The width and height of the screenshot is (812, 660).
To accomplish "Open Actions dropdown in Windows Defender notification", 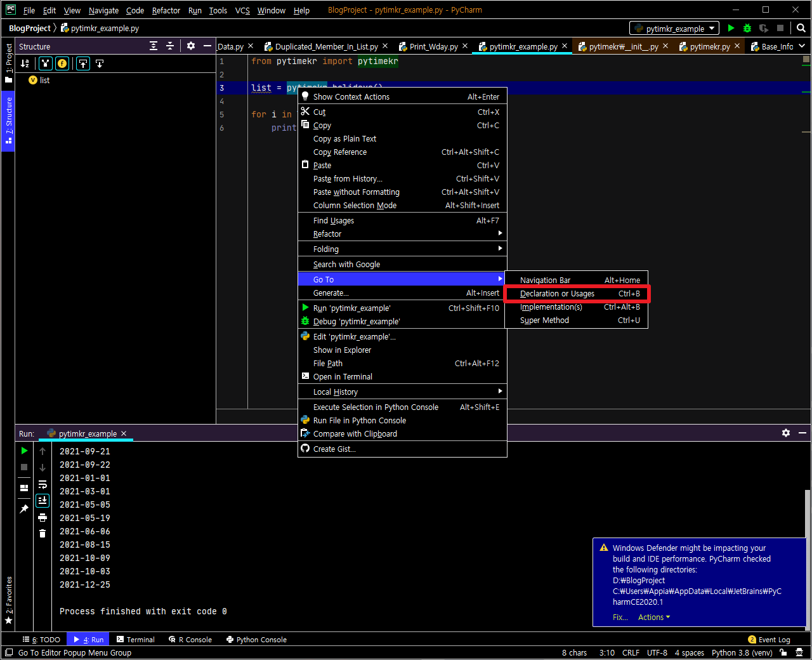I will pos(654,617).
